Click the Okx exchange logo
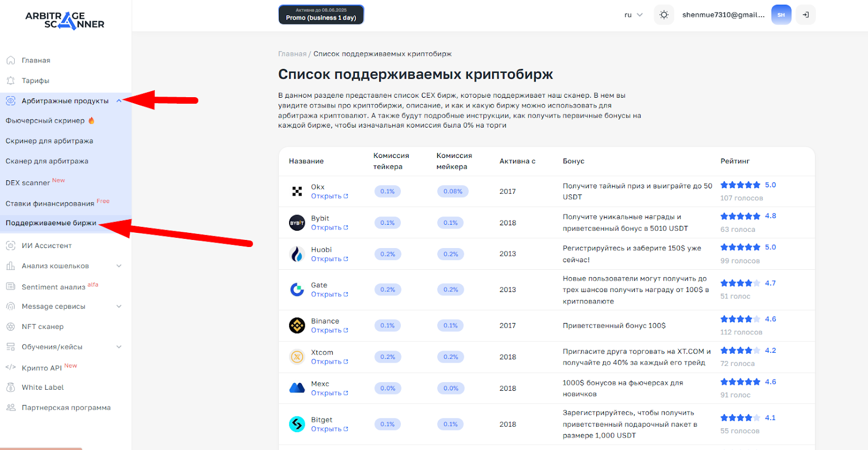Image resolution: width=868 pixels, height=450 pixels. (x=297, y=192)
